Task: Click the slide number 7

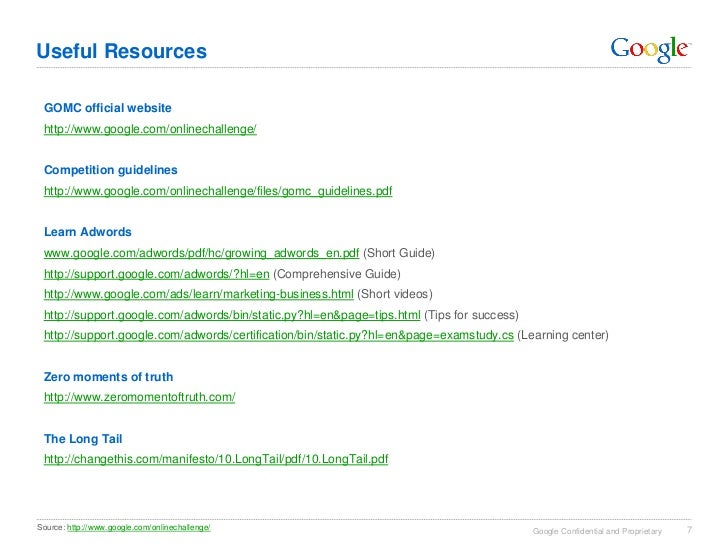Action: point(689,530)
